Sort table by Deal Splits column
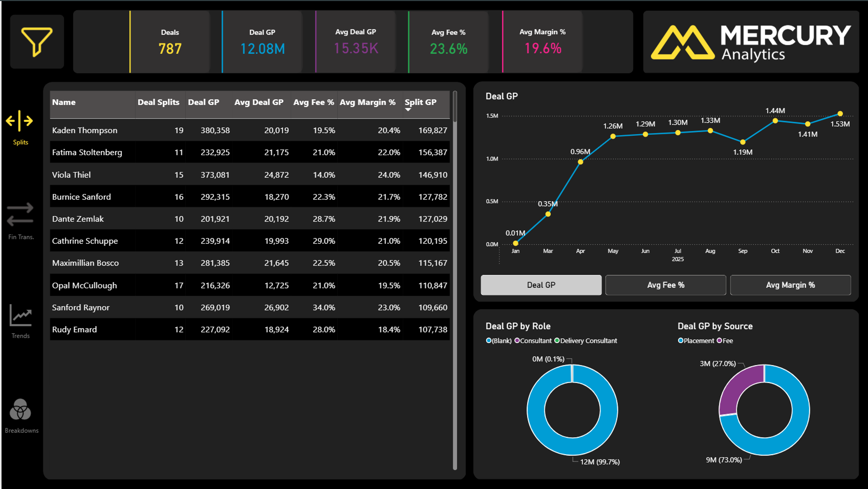This screenshot has width=868, height=489. click(158, 103)
